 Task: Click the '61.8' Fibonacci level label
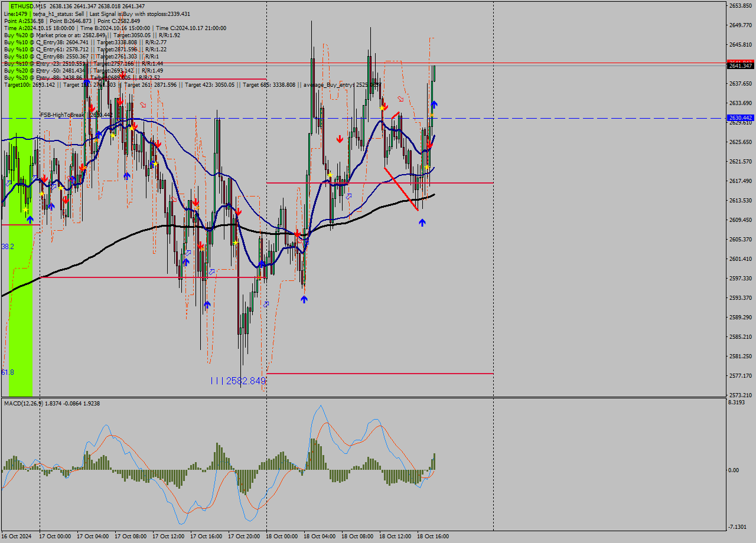tap(8, 372)
